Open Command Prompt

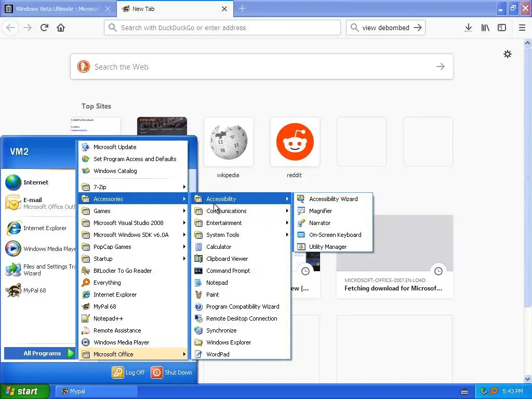241,270
